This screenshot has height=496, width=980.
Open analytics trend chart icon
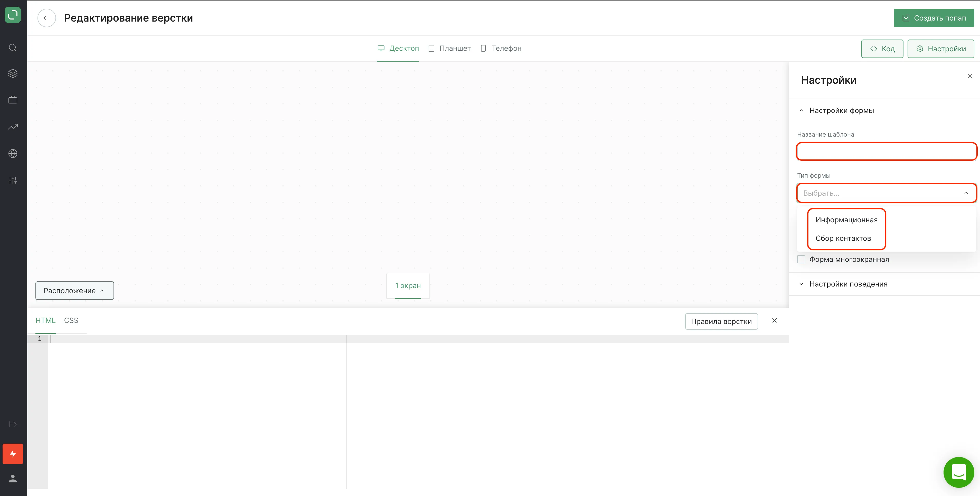coord(13,127)
